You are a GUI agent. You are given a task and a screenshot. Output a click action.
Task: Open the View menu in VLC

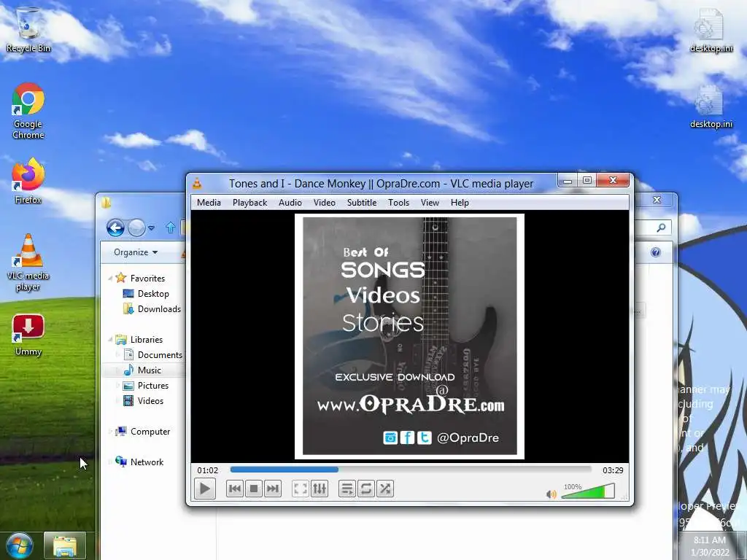pos(430,203)
